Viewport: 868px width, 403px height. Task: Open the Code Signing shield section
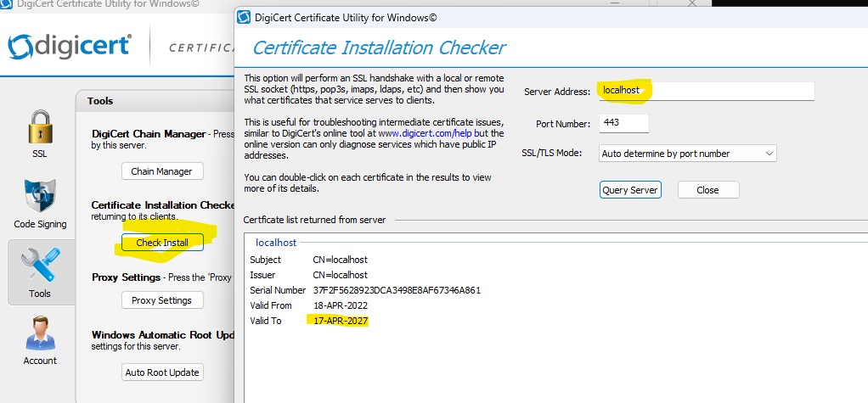tap(40, 204)
